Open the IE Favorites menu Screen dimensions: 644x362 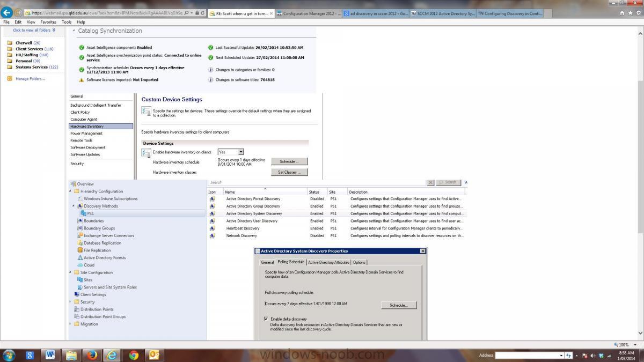click(x=48, y=22)
